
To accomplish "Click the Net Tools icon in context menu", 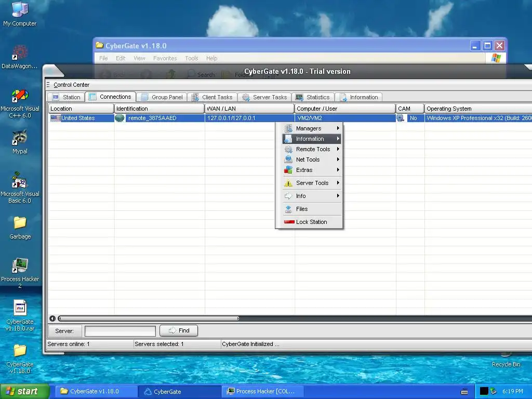I will tap(288, 159).
